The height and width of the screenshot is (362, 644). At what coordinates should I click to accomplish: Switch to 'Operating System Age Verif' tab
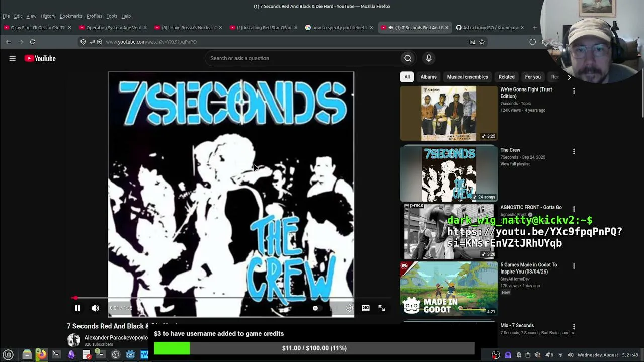point(112,28)
